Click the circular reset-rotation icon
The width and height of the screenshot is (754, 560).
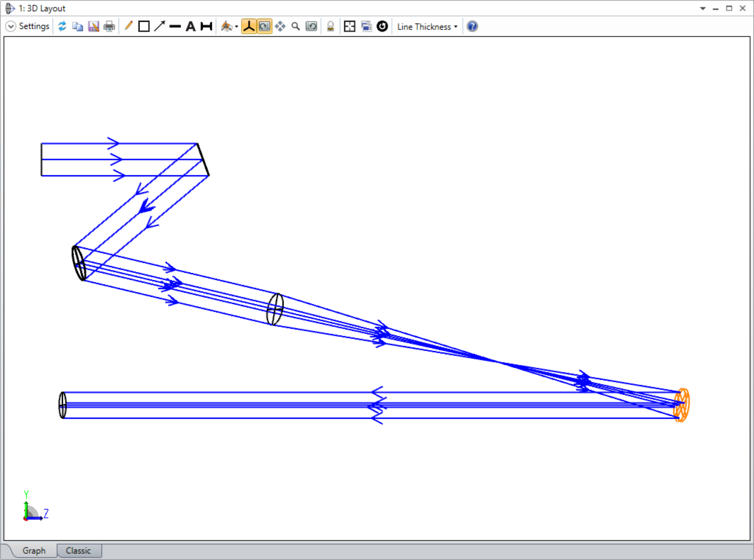(x=382, y=26)
